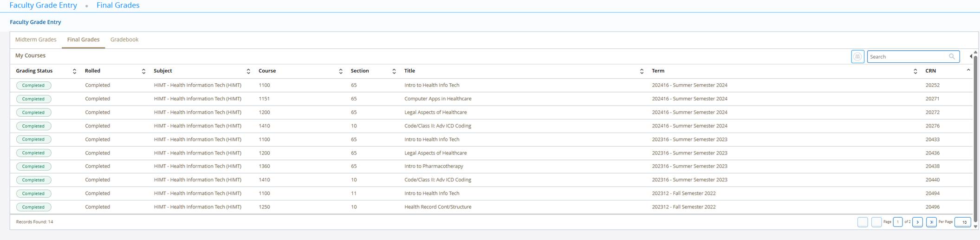Click Subject cell in CRN 20433 row

[x=198, y=140]
